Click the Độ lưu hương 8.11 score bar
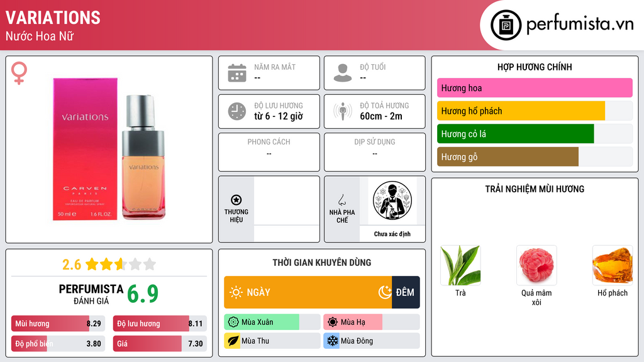 click(x=160, y=324)
